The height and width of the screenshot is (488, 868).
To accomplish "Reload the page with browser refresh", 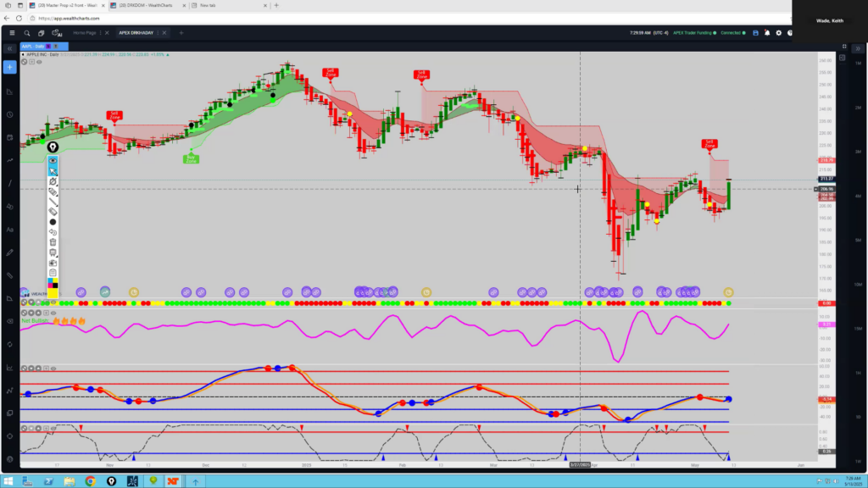I will click(x=19, y=19).
